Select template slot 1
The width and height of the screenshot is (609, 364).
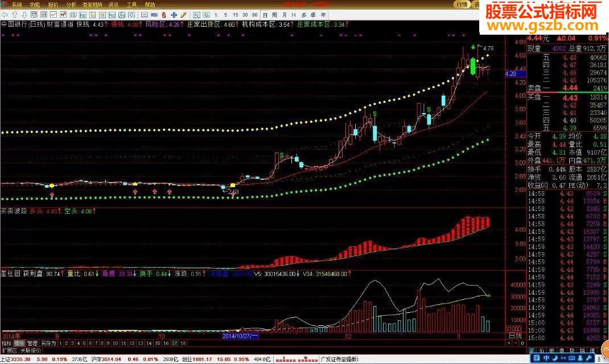pos(60,343)
